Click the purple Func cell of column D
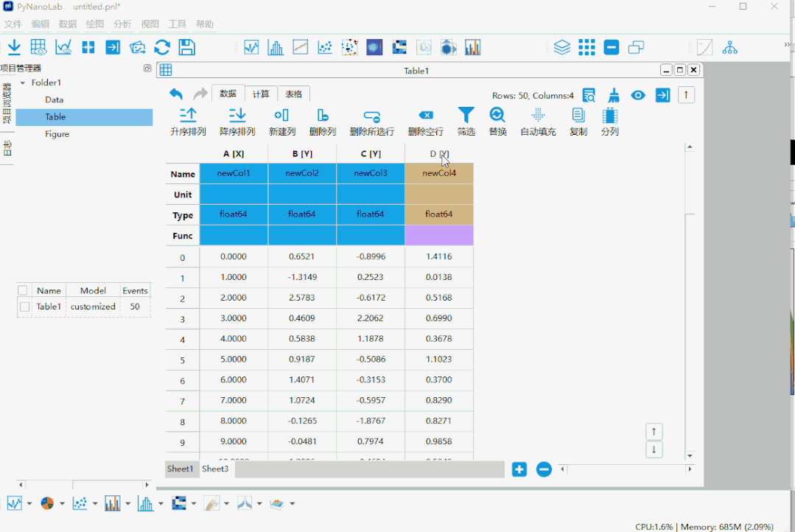 (x=439, y=235)
